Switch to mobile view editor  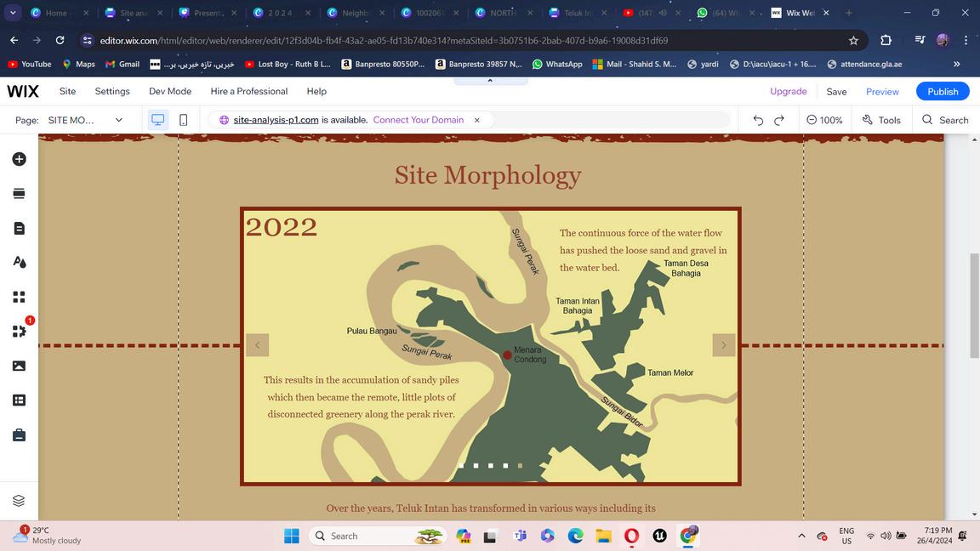pos(183,120)
